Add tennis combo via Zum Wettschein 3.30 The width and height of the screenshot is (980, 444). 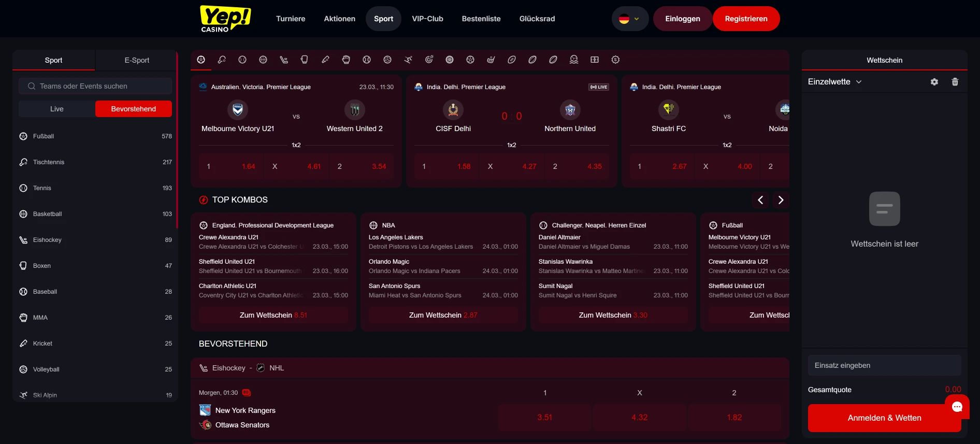[x=613, y=315]
